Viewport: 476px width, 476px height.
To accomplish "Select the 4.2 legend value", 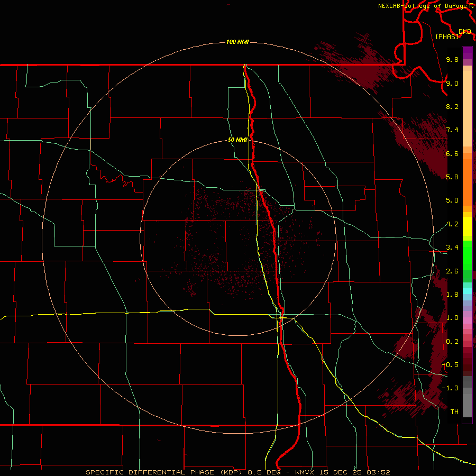I will (452, 224).
